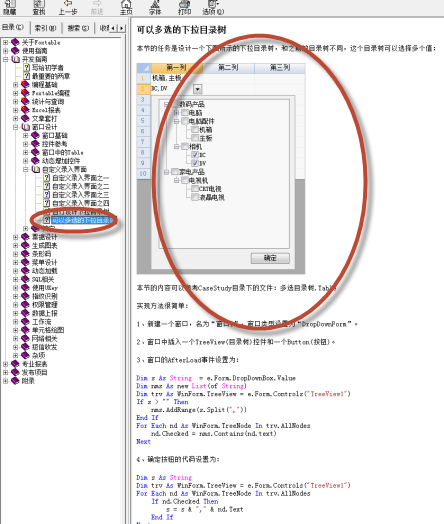Open the dropdown arrow beside DC,DV cell
The height and width of the screenshot is (524, 444).
197,89
